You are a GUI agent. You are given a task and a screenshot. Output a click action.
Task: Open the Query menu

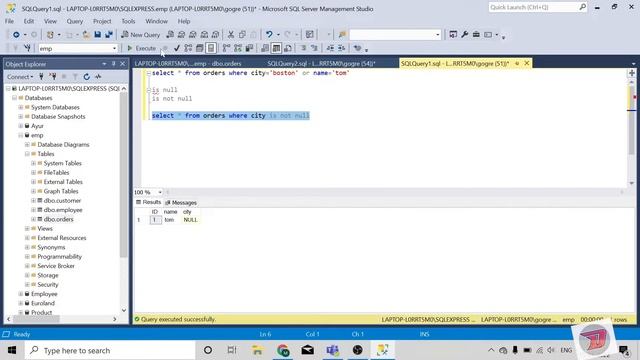click(75, 21)
